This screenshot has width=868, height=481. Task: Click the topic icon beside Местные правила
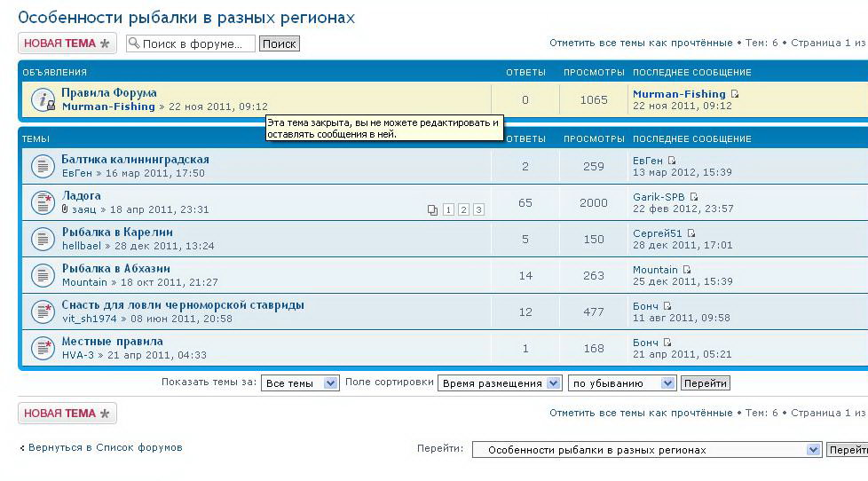(x=43, y=348)
